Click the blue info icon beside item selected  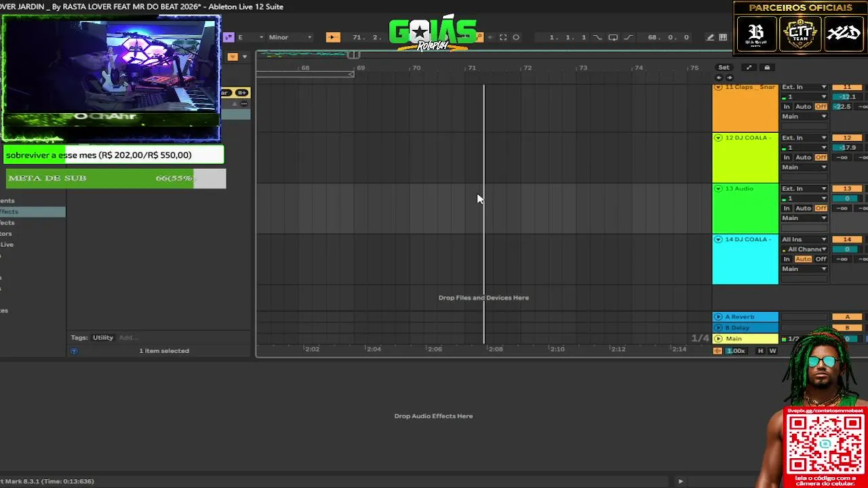click(74, 350)
